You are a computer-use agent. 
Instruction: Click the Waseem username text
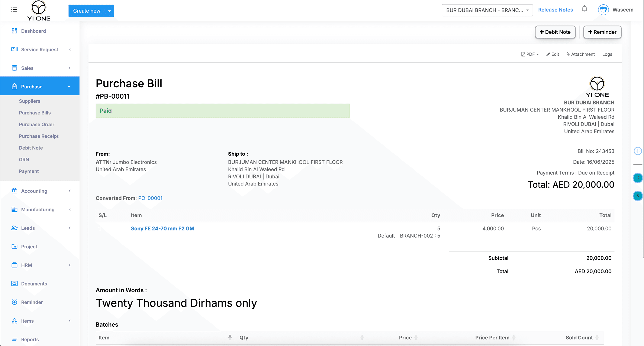click(x=623, y=10)
